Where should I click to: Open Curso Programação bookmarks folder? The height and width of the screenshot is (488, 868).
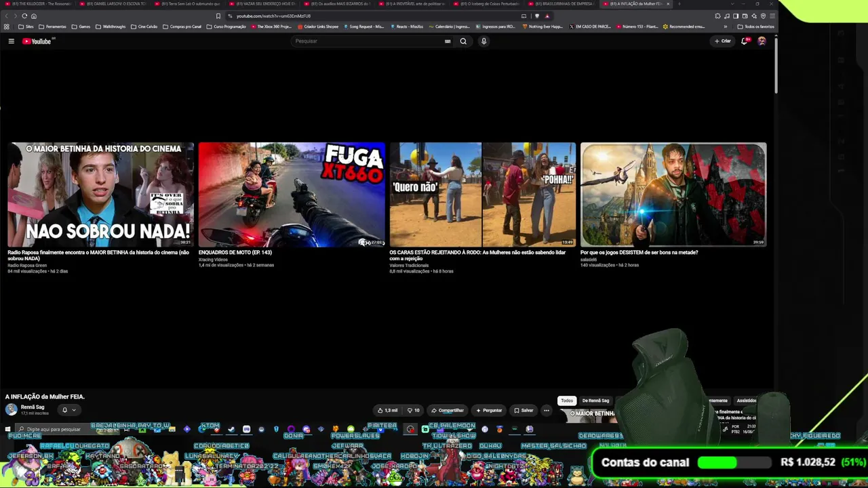coord(226,26)
